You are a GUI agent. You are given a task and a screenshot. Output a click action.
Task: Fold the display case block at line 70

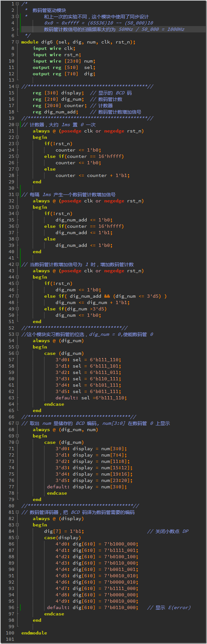[17, 442]
